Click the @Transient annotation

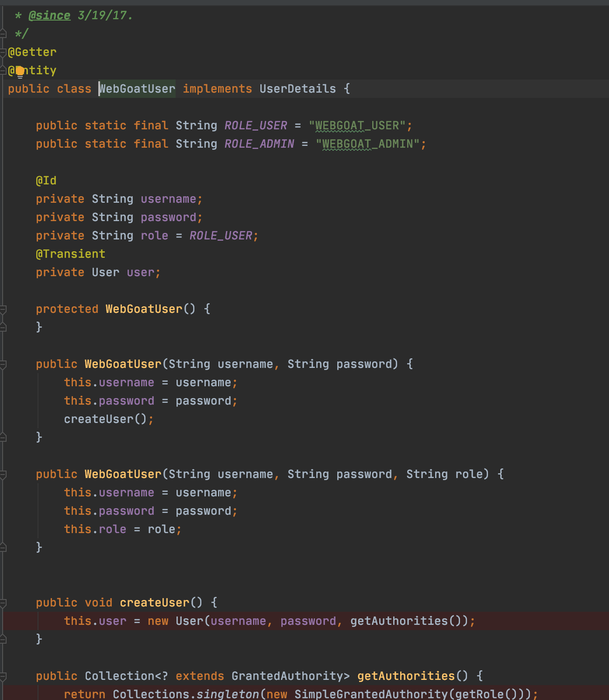click(70, 254)
